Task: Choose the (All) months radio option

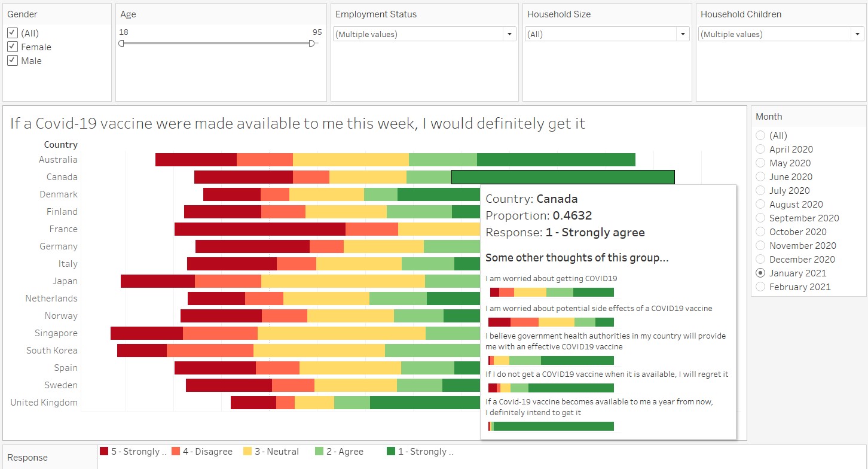Action: tap(761, 135)
